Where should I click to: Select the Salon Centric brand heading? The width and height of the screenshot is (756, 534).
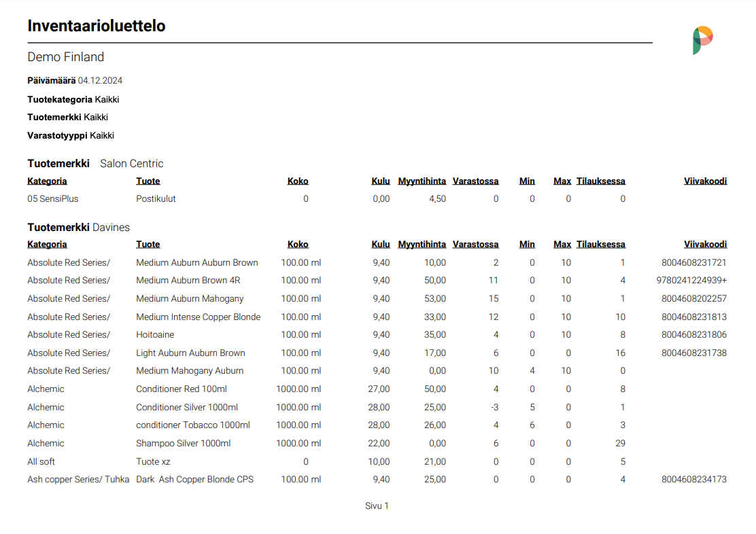coord(132,163)
